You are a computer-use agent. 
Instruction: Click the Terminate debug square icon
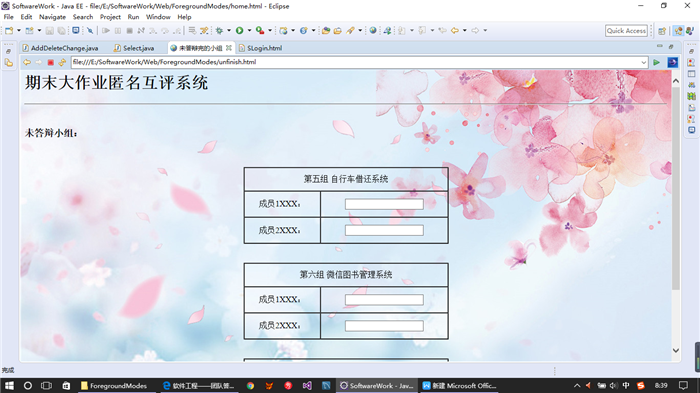(x=129, y=30)
